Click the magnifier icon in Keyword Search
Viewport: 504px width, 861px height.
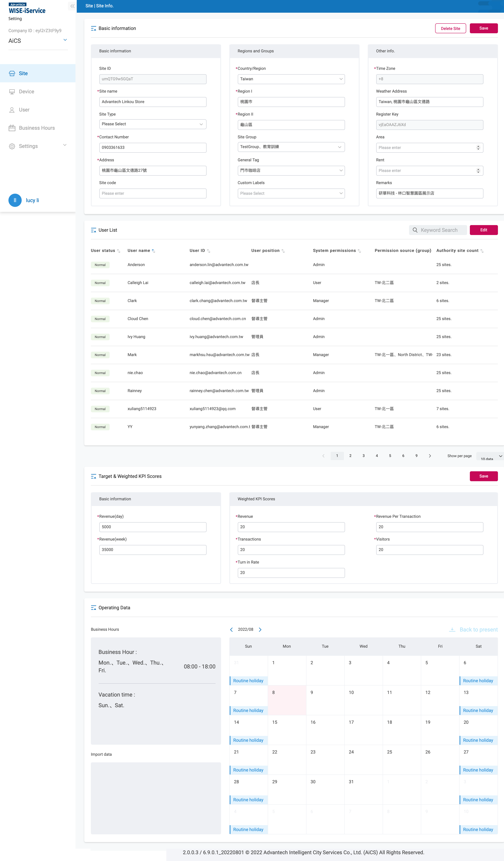(415, 230)
